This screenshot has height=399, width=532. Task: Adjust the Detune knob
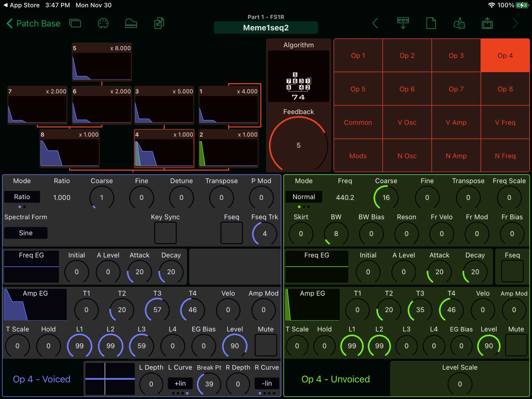181,198
